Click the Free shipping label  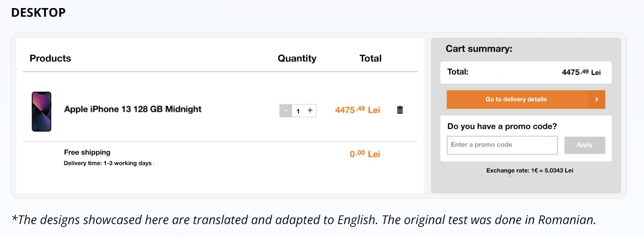[x=87, y=152]
